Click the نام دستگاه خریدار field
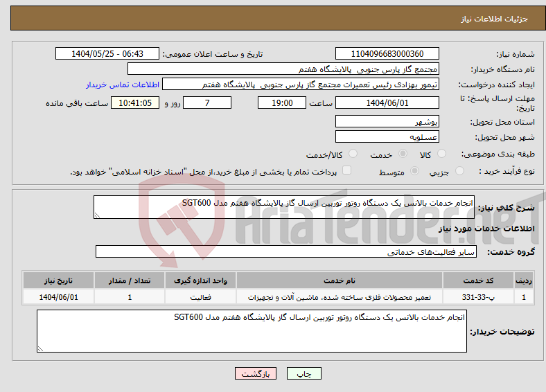The height and width of the screenshot is (392, 546). coord(283,69)
